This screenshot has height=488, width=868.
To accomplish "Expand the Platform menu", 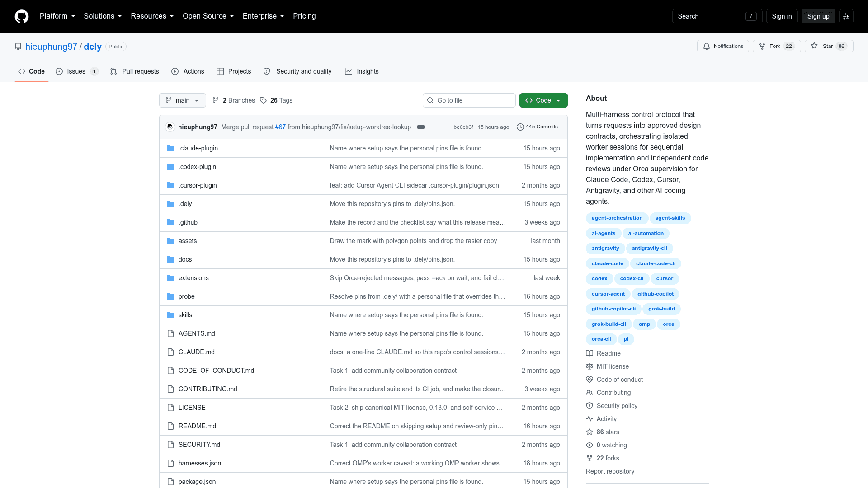I will [57, 16].
